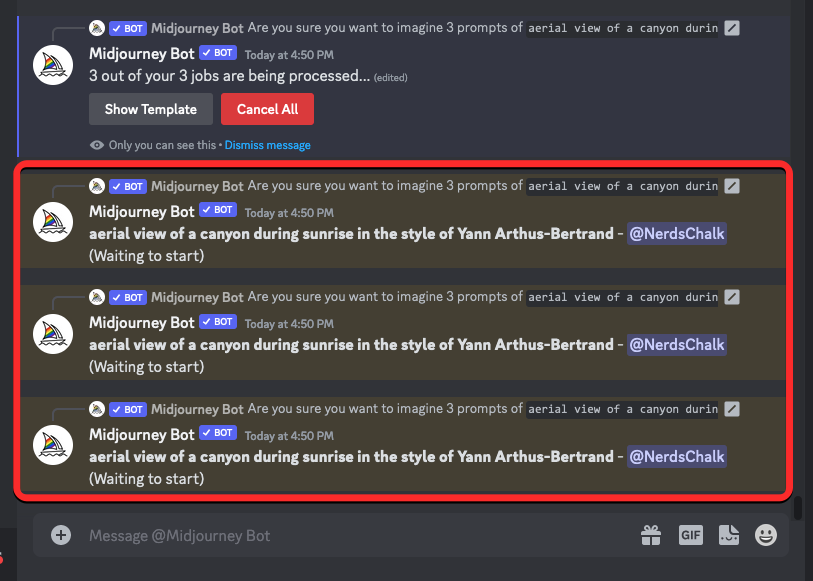Image resolution: width=813 pixels, height=581 pixels.
Task: Open the emoji picker smiley
Action: click(766, 535)
